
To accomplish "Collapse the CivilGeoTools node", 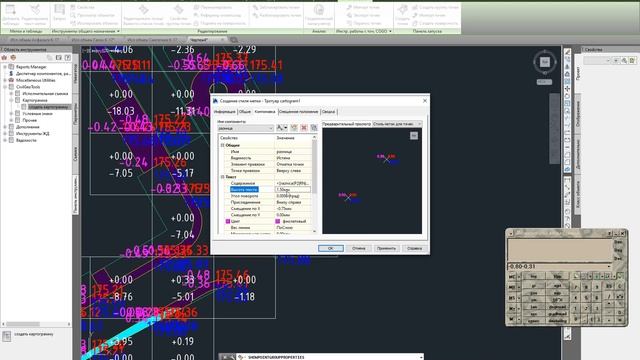I will coord(5,87).
